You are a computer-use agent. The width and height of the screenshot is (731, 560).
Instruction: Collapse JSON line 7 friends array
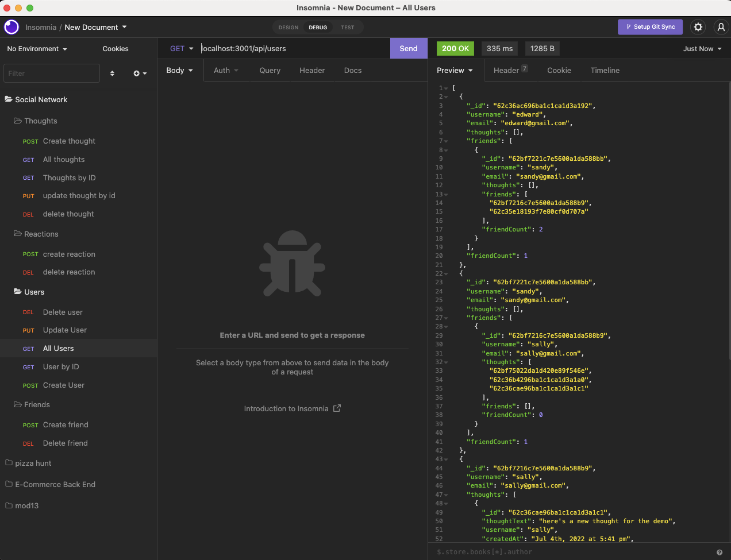pyautogui.click(x=446, y=141)
